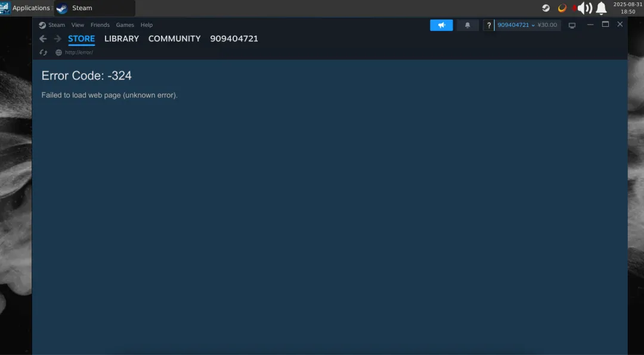Click the blue megaphone announcements button

pyautogui.click(x=441, y=25)
